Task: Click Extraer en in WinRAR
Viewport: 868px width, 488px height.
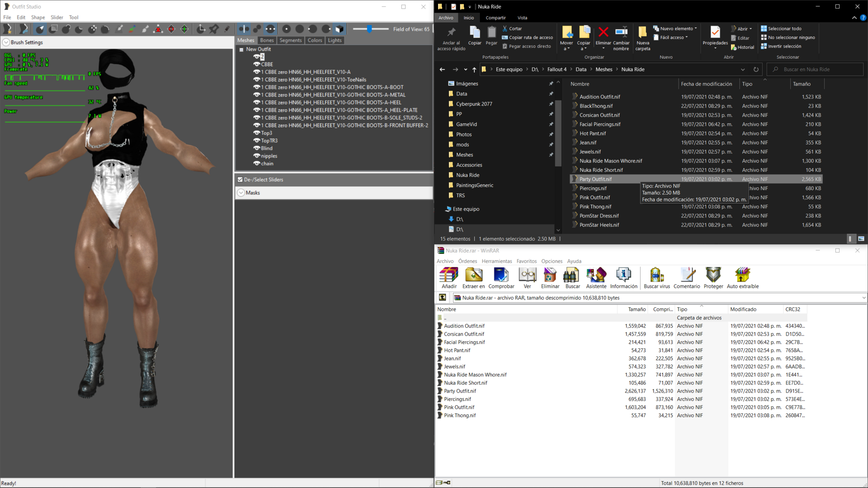Action: pos(473,278)
